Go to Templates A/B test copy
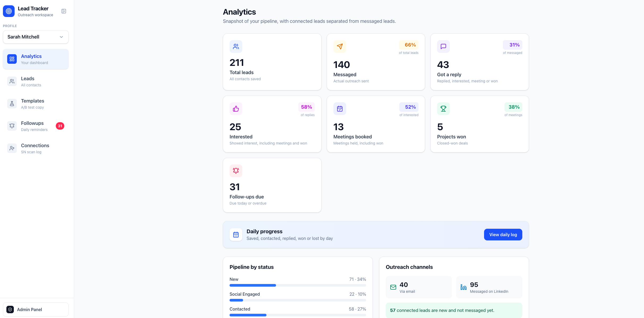The height and width of the screenshot is (318, 644). (36, 104)
